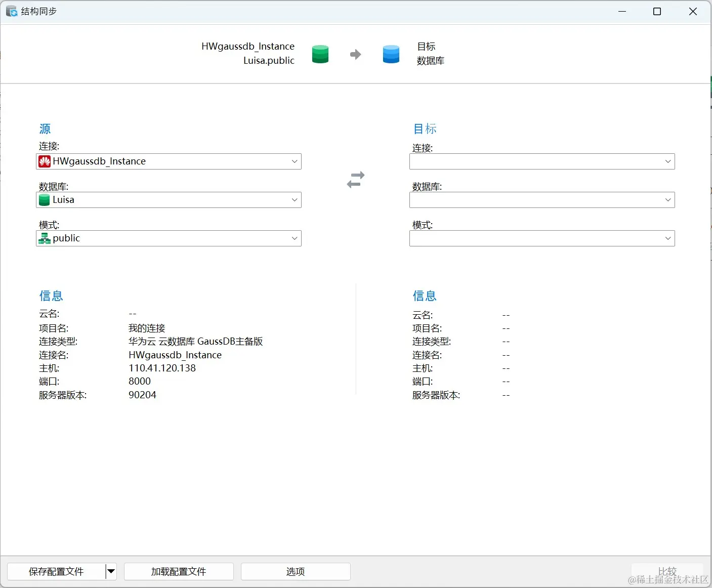Click the 目标 section heading above target connection
The height and width of the screenshot is (588, 712).
(425, 129)
